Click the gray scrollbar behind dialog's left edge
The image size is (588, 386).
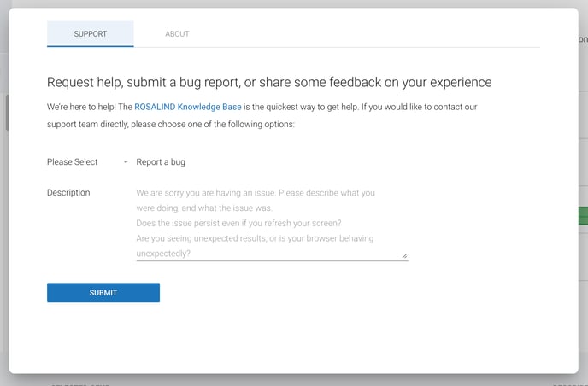click(7, 113)
